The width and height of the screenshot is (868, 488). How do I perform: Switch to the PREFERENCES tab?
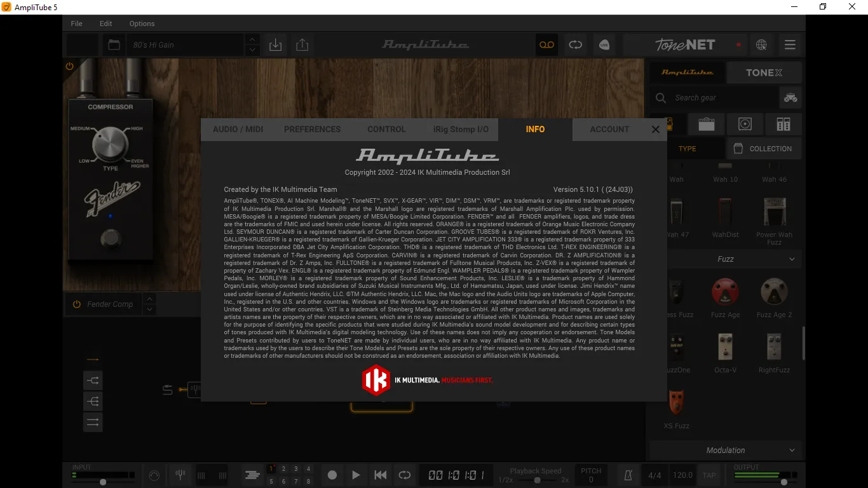coord(312,129)
